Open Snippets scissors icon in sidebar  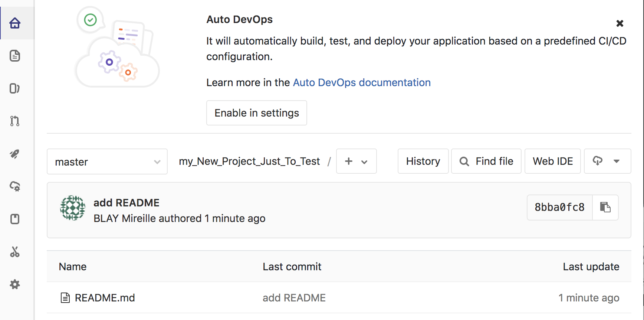(15, 252)
